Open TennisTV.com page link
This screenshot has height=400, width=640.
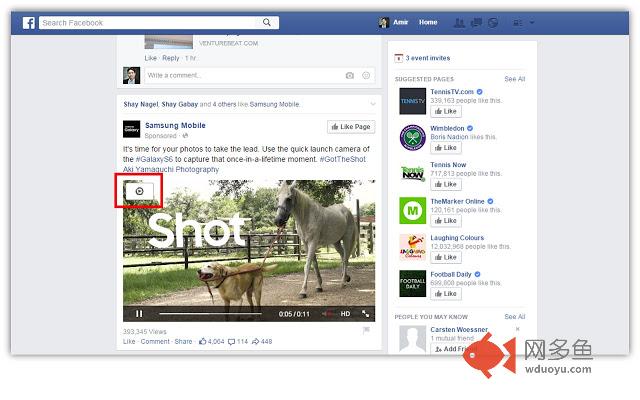(452, 92)
